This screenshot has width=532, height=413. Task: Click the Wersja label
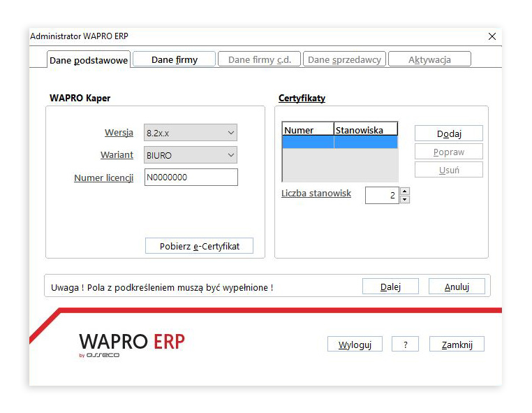tap(119, 133)
